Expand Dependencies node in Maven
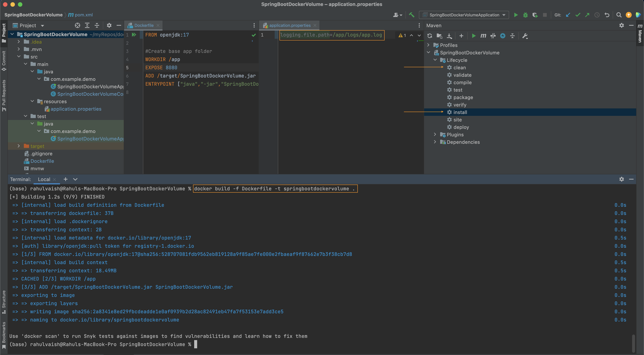 pyautogui.click(x=435, y=142)
